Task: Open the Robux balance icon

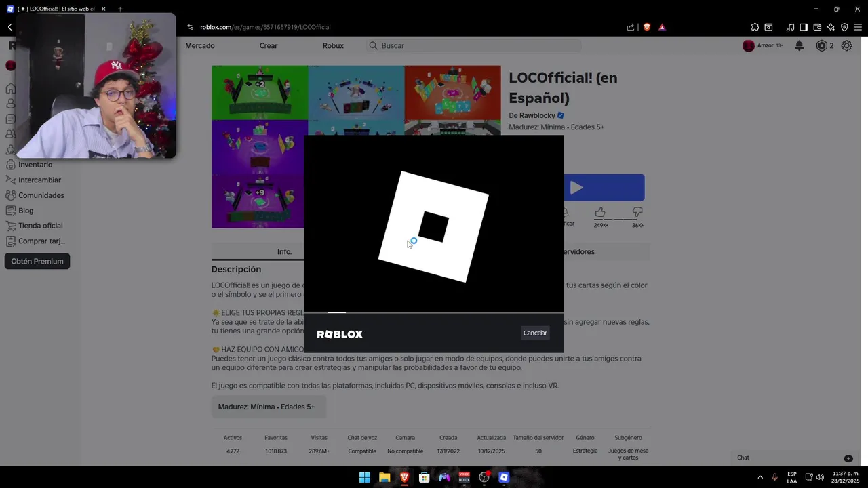Action: pos(822,45)
